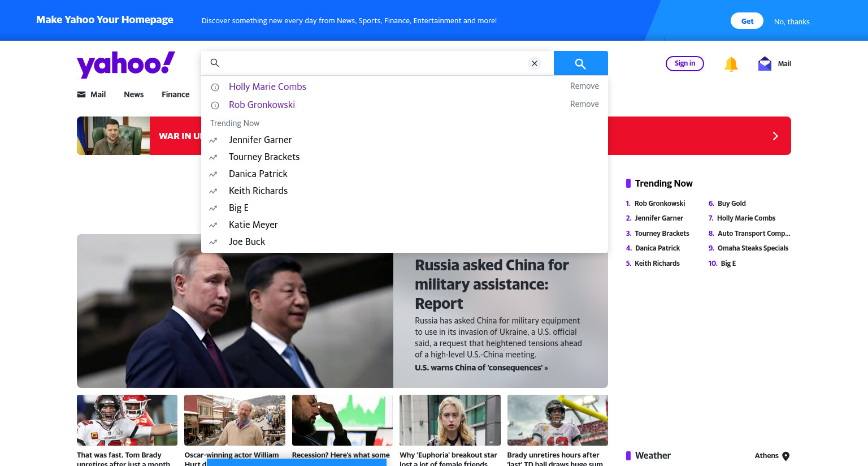
Task: Open Jennifer Garner in Trending Now sidebar
Action: coord(659,218)
